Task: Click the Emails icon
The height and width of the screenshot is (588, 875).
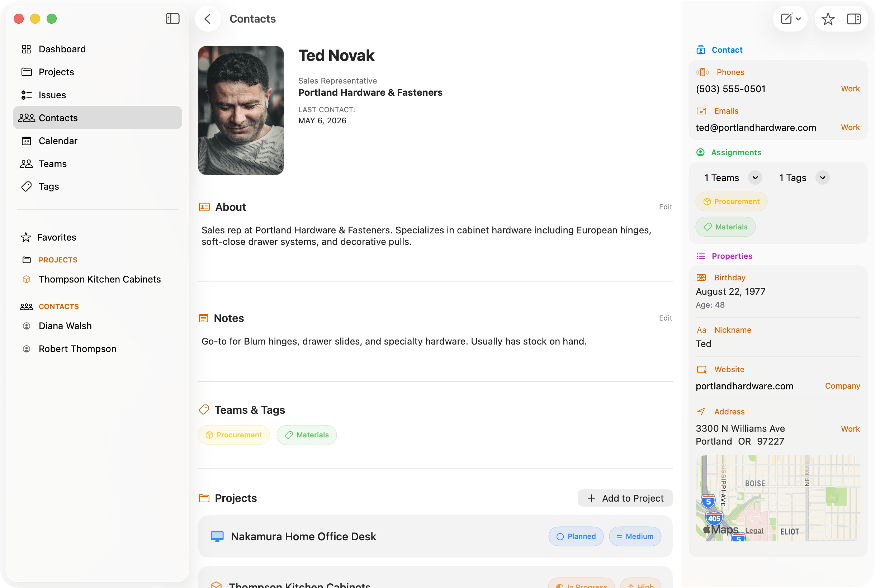Action: pyautogui.click(x=701, y=111)
